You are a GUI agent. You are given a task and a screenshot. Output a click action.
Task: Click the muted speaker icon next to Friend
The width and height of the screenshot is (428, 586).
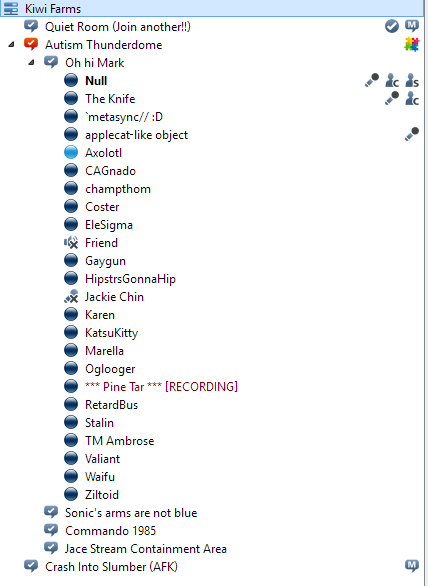pyautogui.click(x=71, y=243)
